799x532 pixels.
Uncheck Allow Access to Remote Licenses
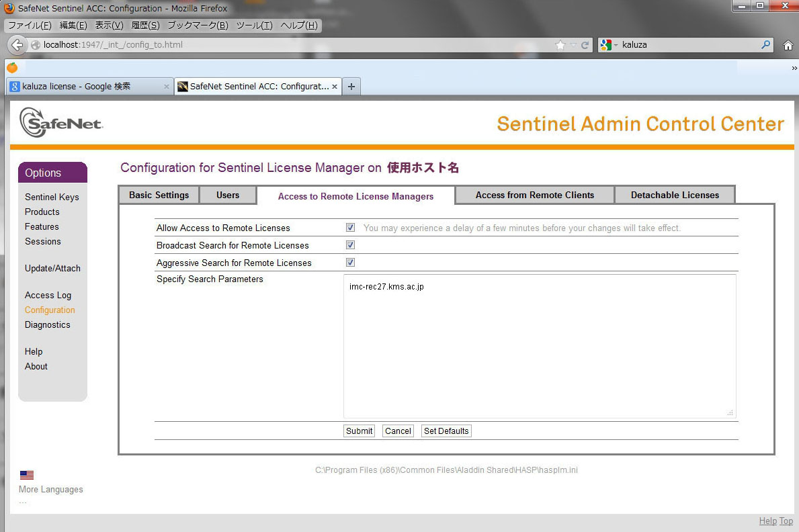click(350, 227)
